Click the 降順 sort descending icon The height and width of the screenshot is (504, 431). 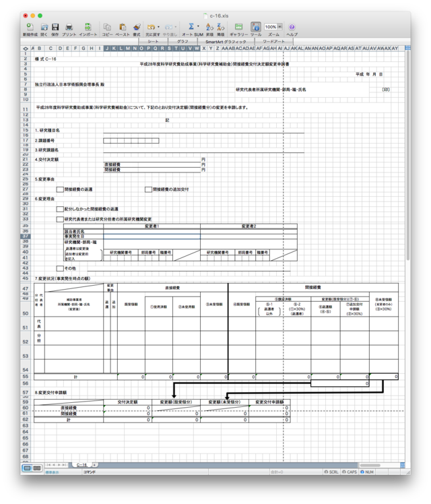(x=221, y=27)
